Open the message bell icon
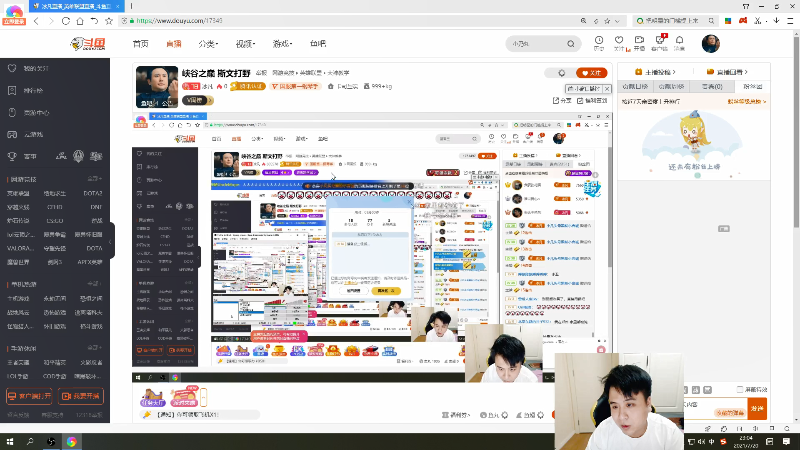Screen dimensions: 800x450 coord(680,43)
